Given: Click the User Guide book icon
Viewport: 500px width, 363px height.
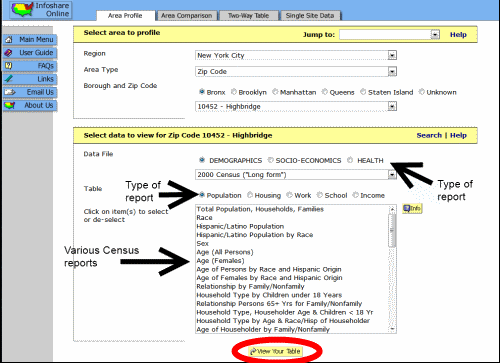Looking at the screenshot, I should [9, 53].
